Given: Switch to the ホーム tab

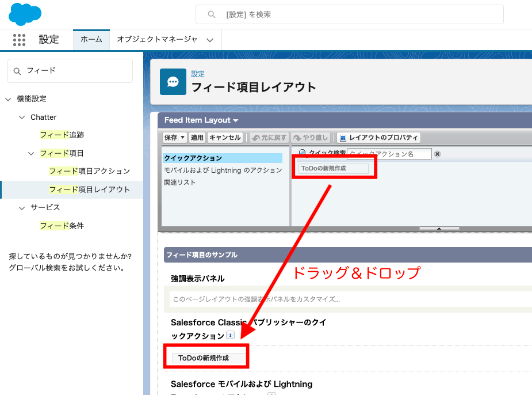Looking at the screenshot, I should 91,39.
